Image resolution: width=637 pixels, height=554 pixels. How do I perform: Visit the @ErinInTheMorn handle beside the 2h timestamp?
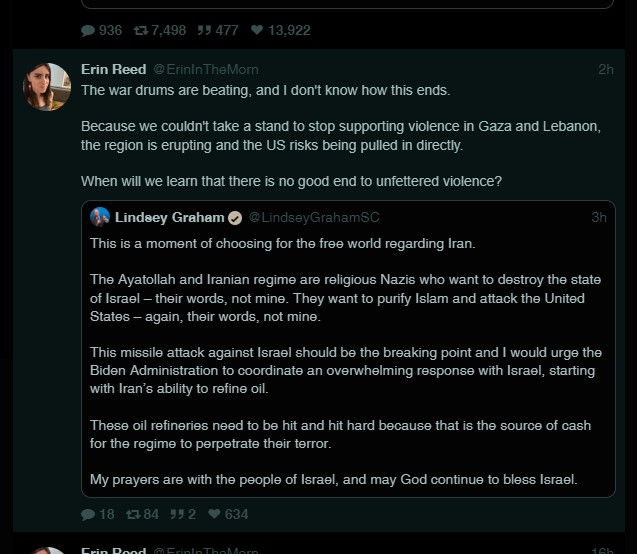click(205, 69)
